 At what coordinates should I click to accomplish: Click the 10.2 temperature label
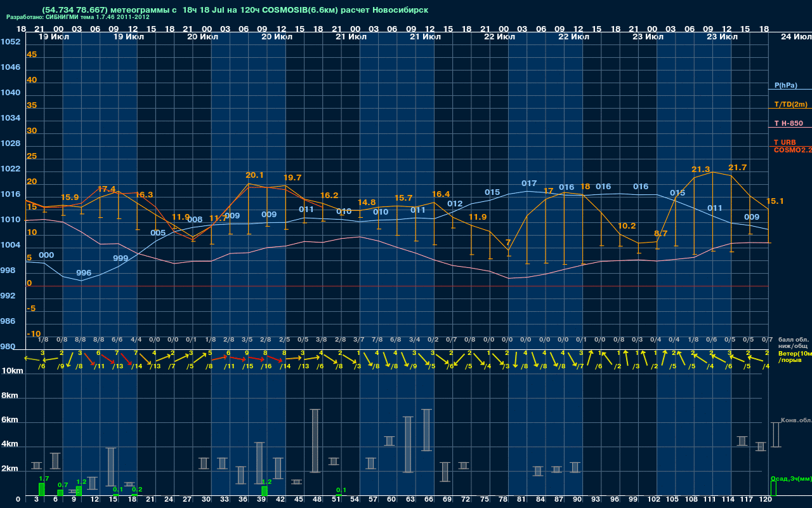(627, 226)
